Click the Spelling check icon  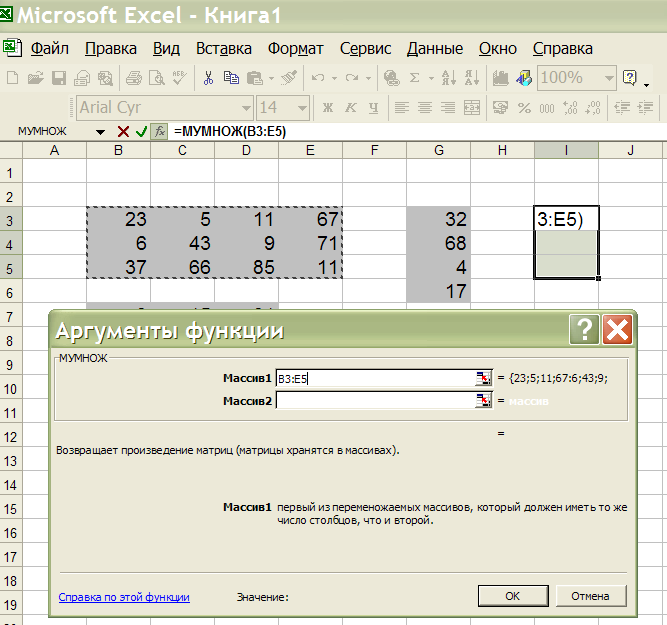click(x=180, y=78)
